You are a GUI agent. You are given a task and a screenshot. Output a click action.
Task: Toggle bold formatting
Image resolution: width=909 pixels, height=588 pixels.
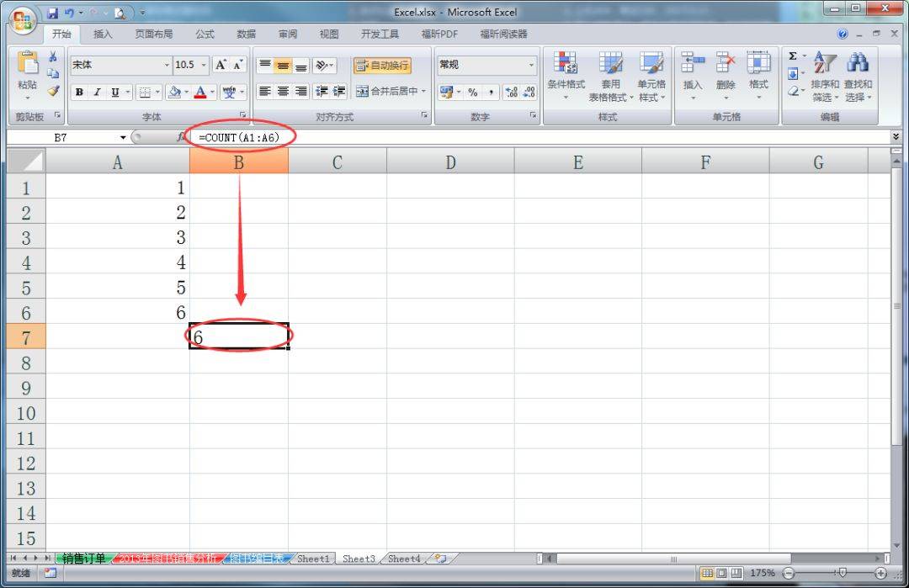(x=79, y=92)
